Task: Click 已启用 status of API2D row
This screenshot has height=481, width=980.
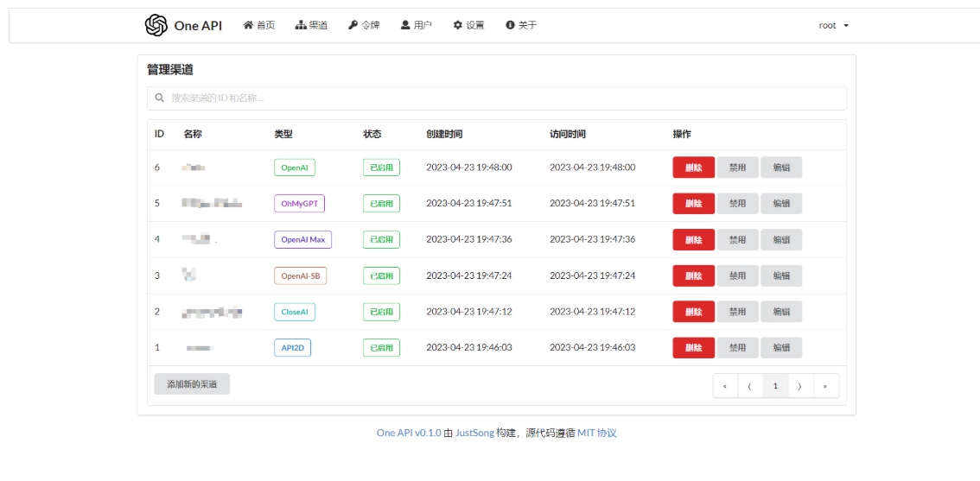Action: pyautogui.click(x=381, y=347)
